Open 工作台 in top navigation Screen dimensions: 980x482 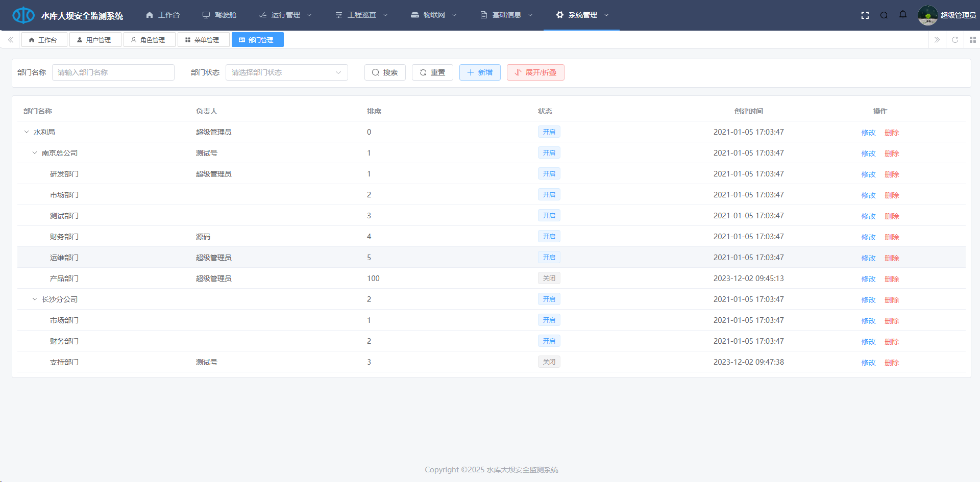[x=163, y=15]
